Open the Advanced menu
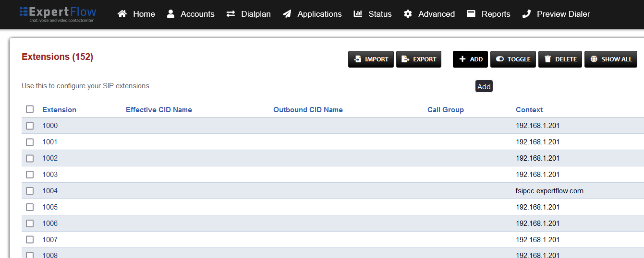This screenshot has width=644, height=258. [x=436, y=14]
